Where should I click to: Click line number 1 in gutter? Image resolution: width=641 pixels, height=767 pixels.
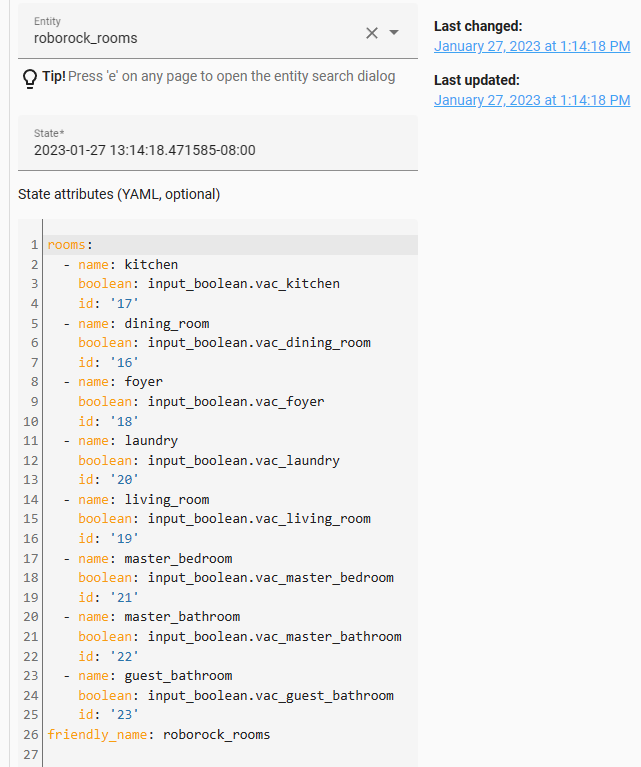tap(34, 245)
